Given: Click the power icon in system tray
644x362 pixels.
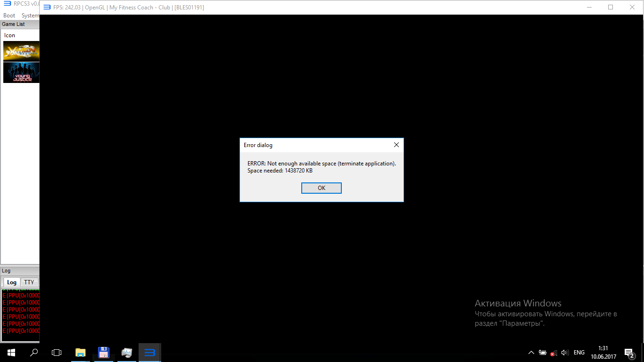Looking at the screenshot, I should tap(543, 353).
